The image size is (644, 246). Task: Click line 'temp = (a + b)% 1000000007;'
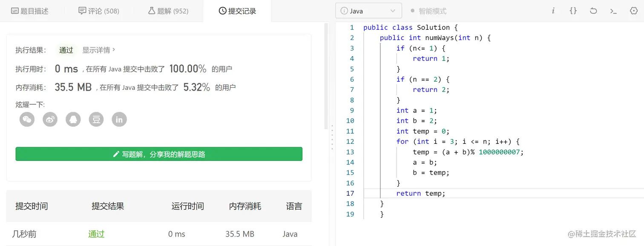point(468,152)
